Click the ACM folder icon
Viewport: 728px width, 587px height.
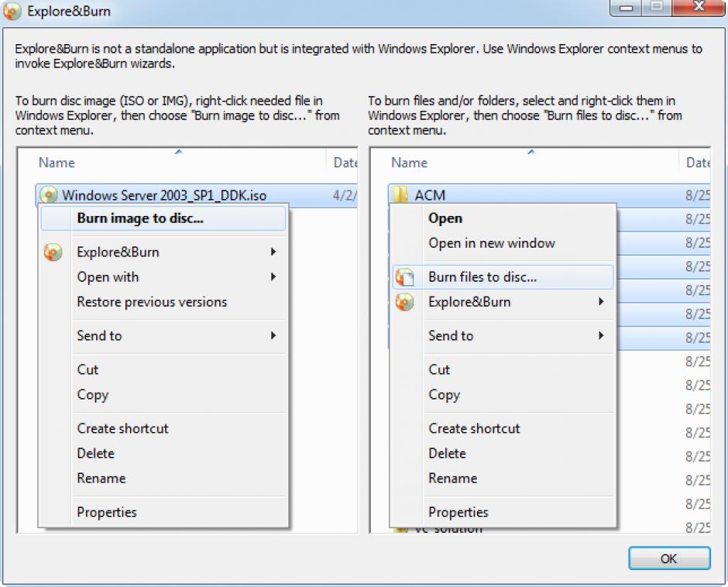[x=400, y=194]
